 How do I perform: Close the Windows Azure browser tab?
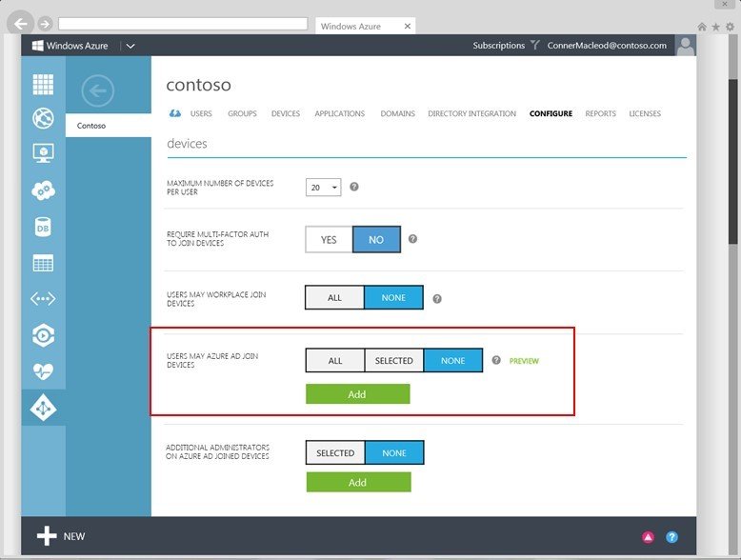pos(408,26)
